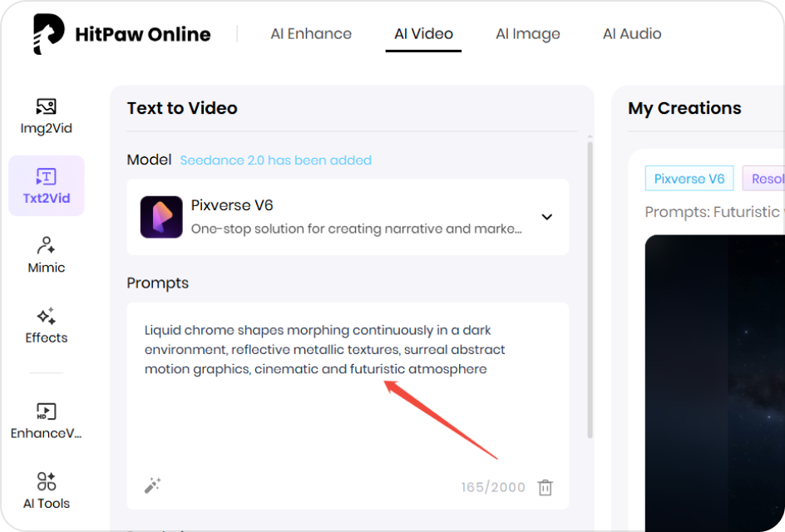Click the Pixverse V6 model logo
This screenshot has height=532, width=785.
tap(161, 217)
